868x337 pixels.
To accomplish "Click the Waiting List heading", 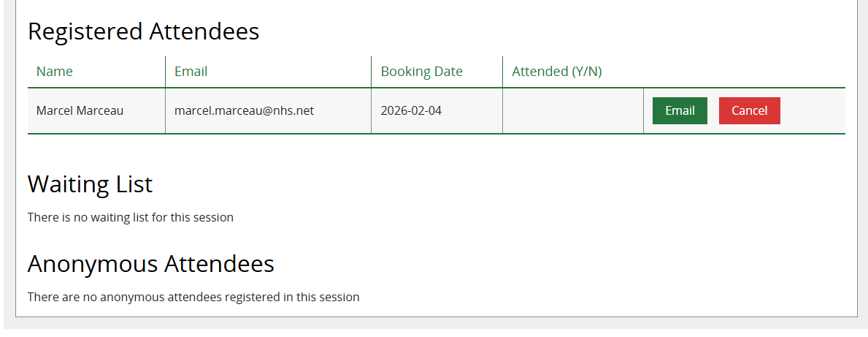I will [90, 184].
